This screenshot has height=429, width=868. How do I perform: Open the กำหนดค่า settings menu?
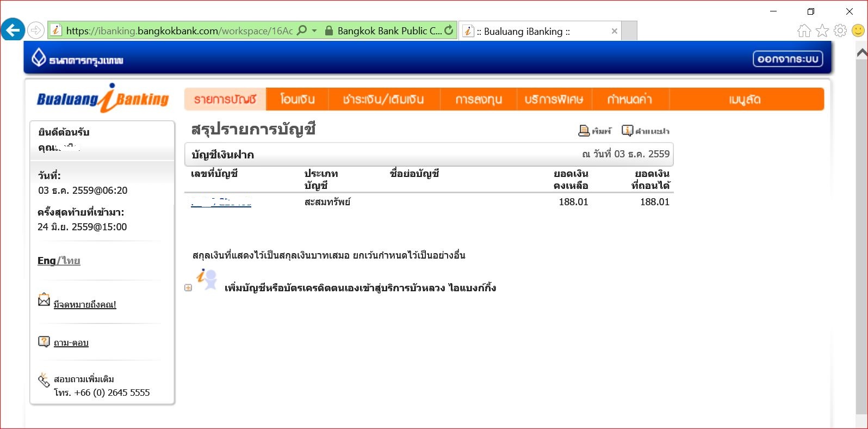coord(630,99)
